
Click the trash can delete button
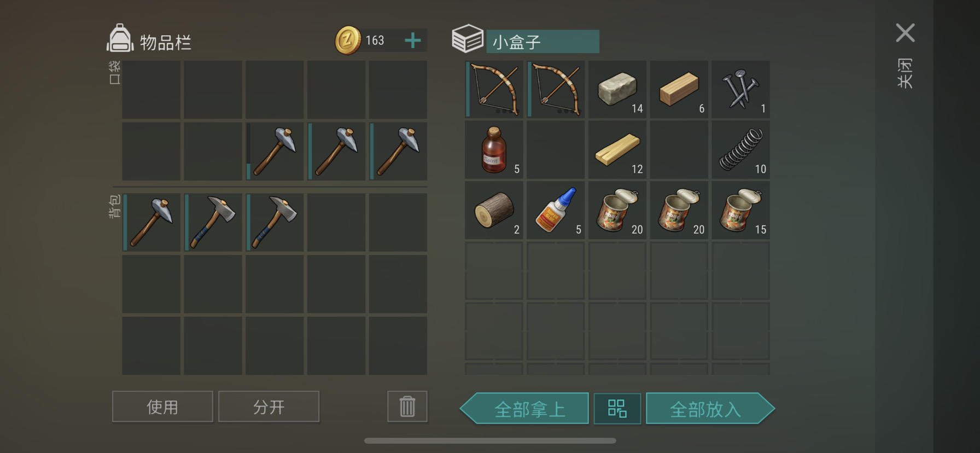click(407, 406)
